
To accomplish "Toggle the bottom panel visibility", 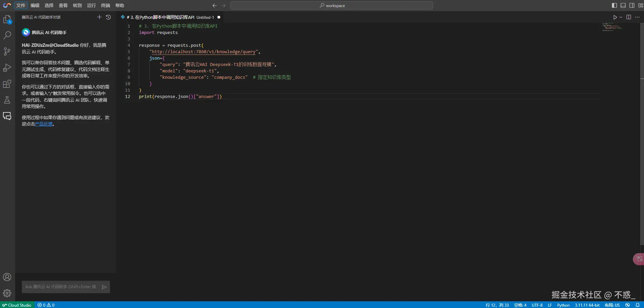I will point(623,5).
